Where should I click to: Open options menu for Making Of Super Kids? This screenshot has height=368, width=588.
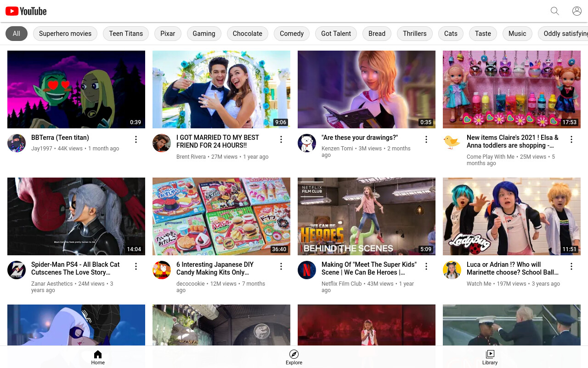point(426,266)
